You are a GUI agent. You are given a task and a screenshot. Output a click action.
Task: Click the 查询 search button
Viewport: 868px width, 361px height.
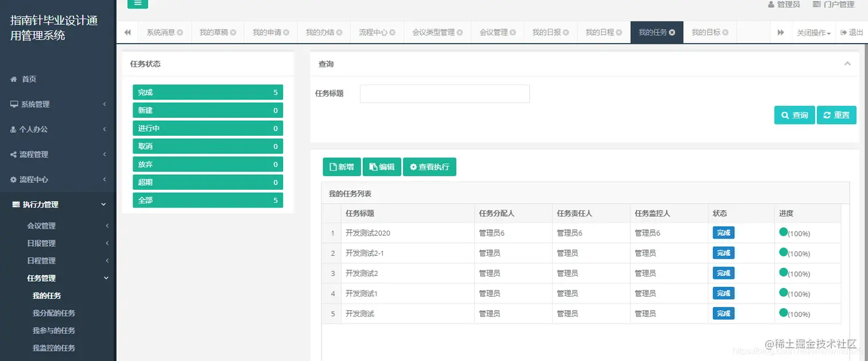pyautogui.click(x=795, y=115)
